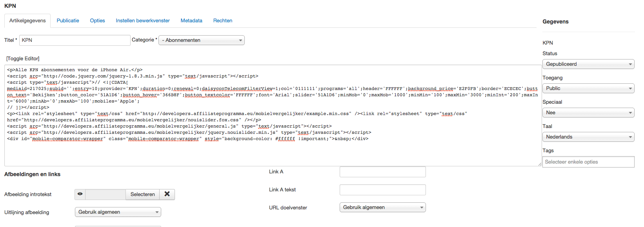The height and width of the screenshot is (227, 644).
Task: Click the 'URL doelvenster' label
Action: pos(288,208)
